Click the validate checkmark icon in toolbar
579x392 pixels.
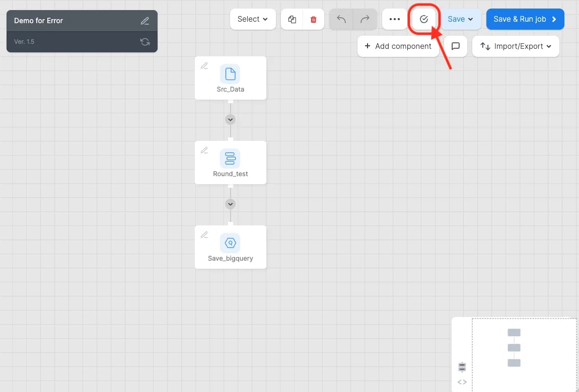click(424, 19)
